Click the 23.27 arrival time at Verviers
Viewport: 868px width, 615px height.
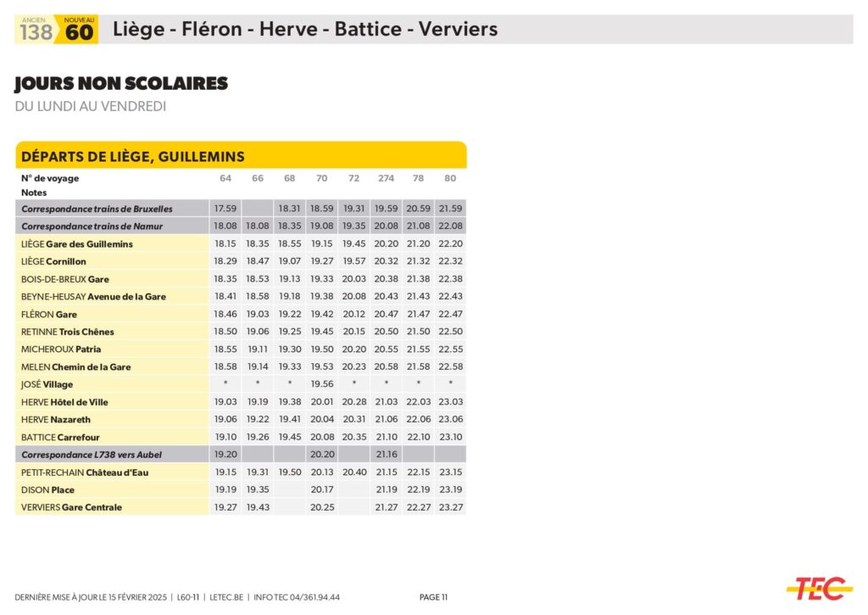pos(450,507)
